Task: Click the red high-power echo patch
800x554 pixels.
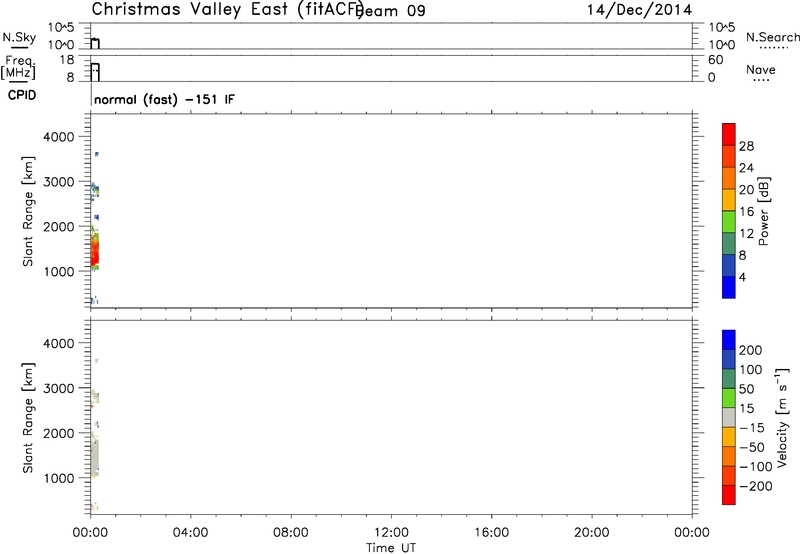Action: pos(94,253)
